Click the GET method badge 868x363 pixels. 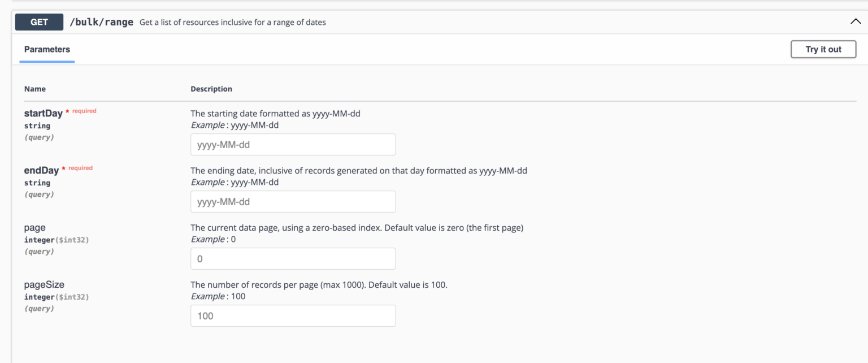(x=40, y=22)
